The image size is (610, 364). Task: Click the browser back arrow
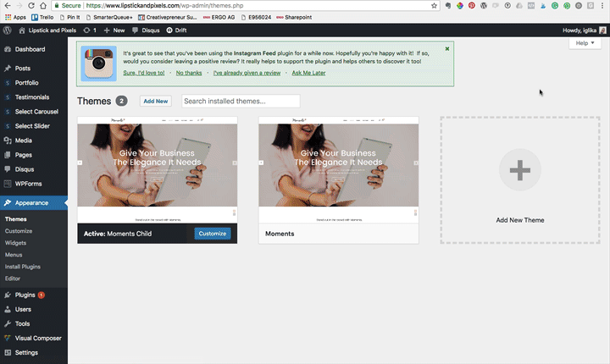point(8,5)
